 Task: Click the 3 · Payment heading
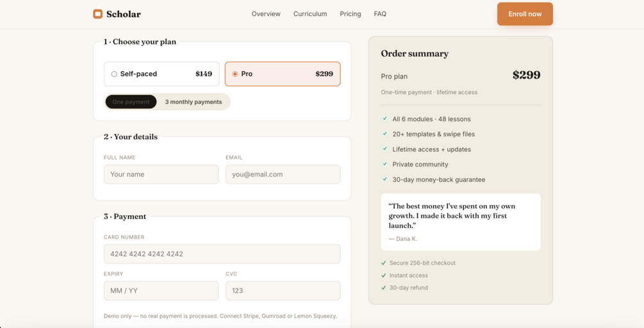(x=125, y=217)
